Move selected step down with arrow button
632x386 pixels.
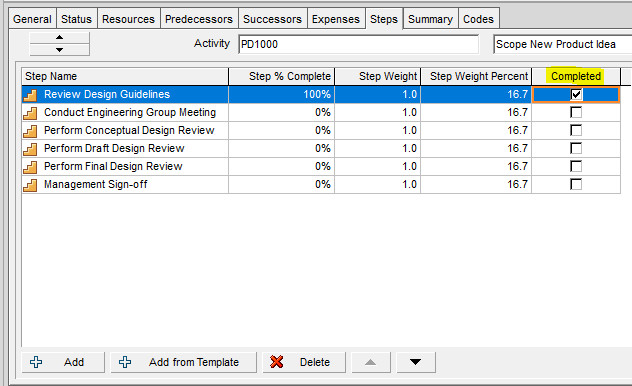point(416,362)
